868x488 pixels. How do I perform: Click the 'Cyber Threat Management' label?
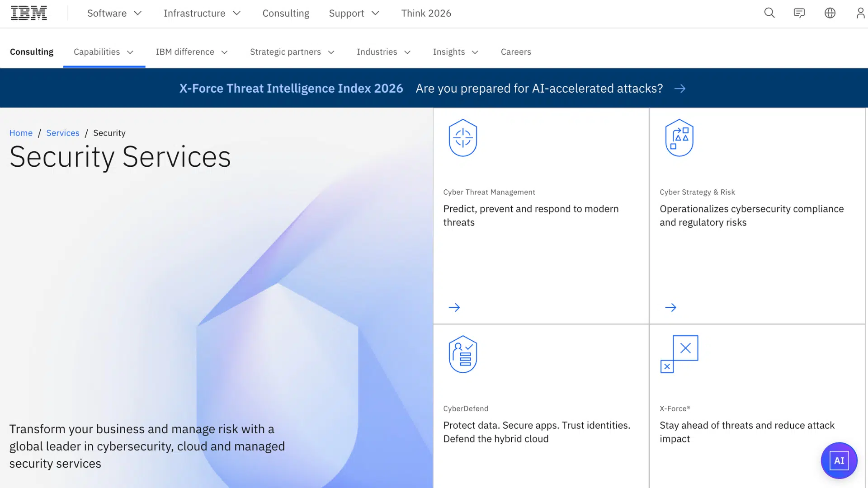(x=489, y=192)
